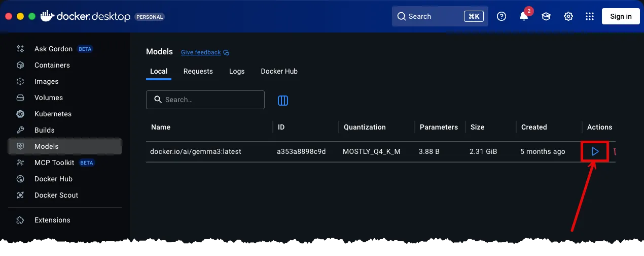
Task: Switch to the Local tab
Action: (x=159, y=71)
